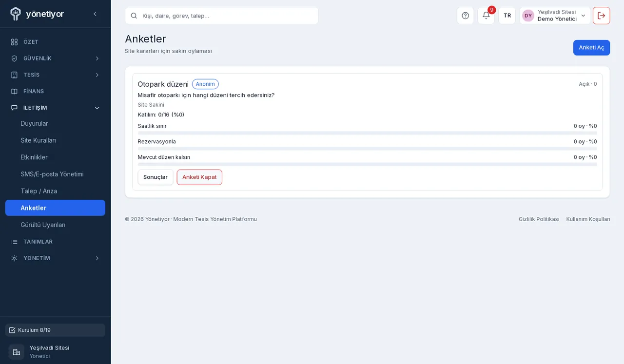Viewport: 624px width, 364px height.
Task: Open the notifications bell icon
Action: tap(486, 16)
